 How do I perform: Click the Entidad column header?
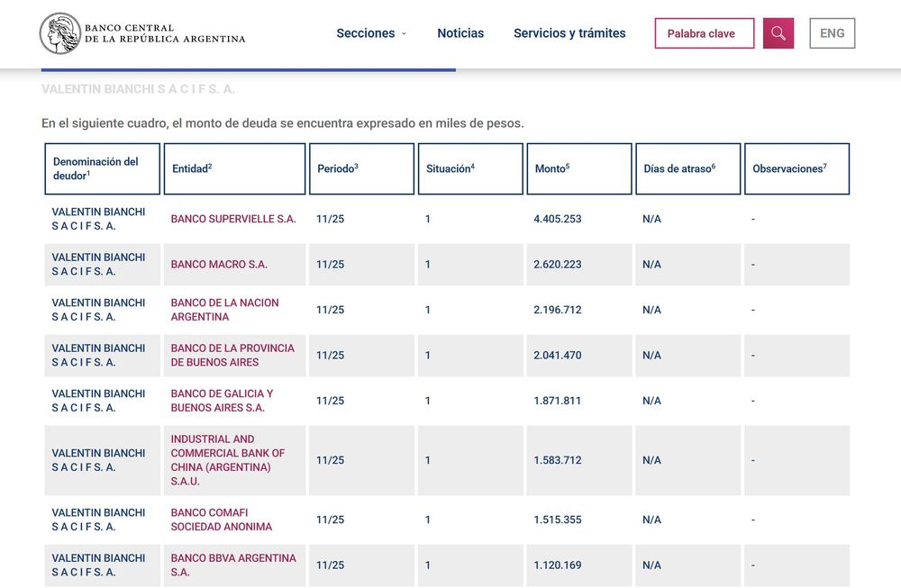coord(234,168)
